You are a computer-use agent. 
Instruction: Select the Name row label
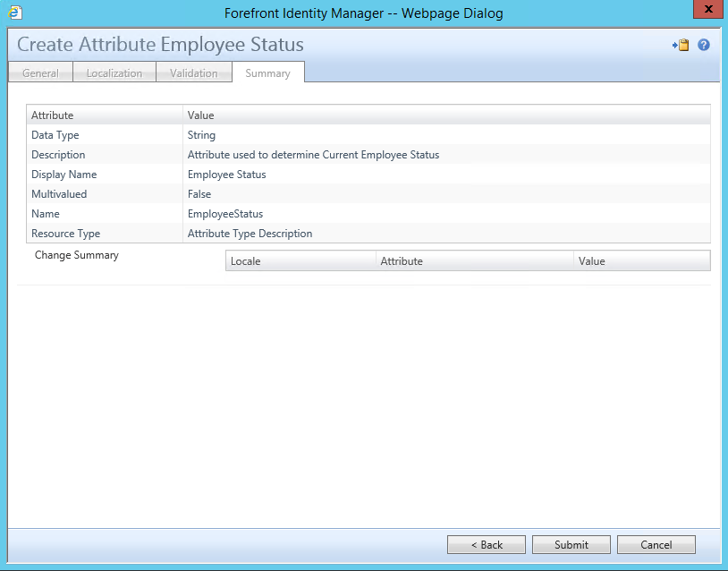(46, 214)
